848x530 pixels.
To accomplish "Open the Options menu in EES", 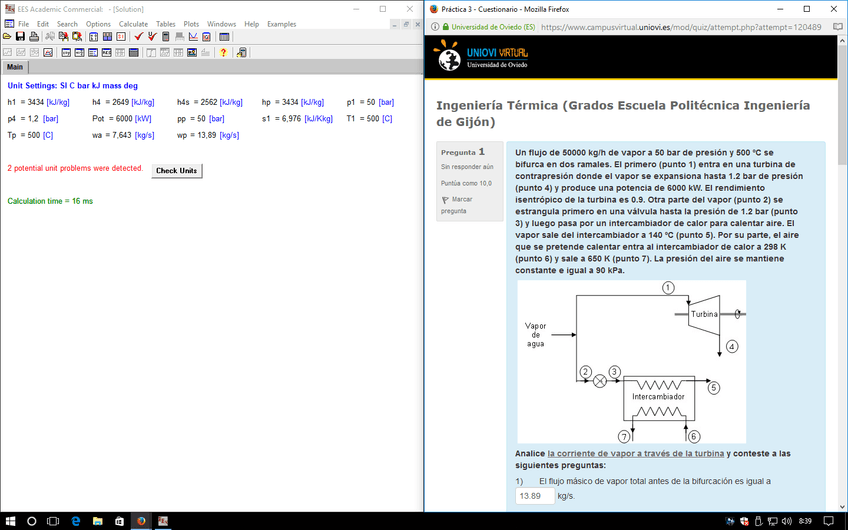I will pos(98,23).
